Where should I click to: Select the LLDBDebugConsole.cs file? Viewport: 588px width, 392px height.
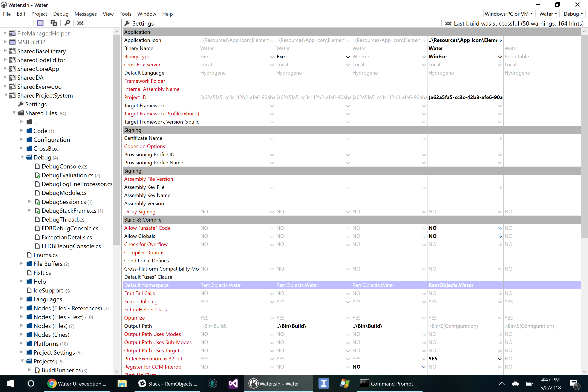coord(71,246)
